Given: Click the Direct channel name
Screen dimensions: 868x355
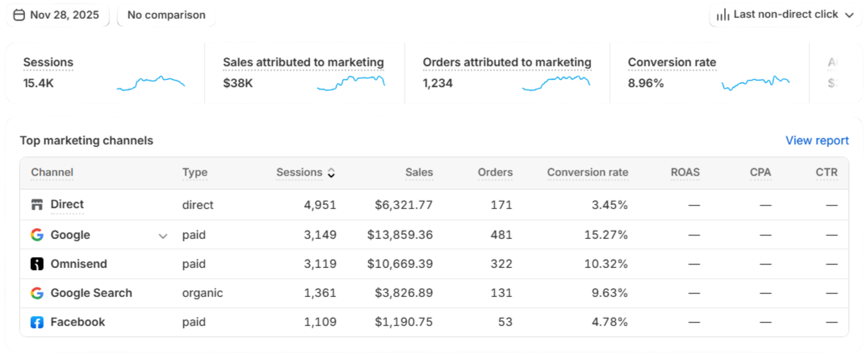Looking at the screenshot, I should pyautogui.click(x=67, y=204).
